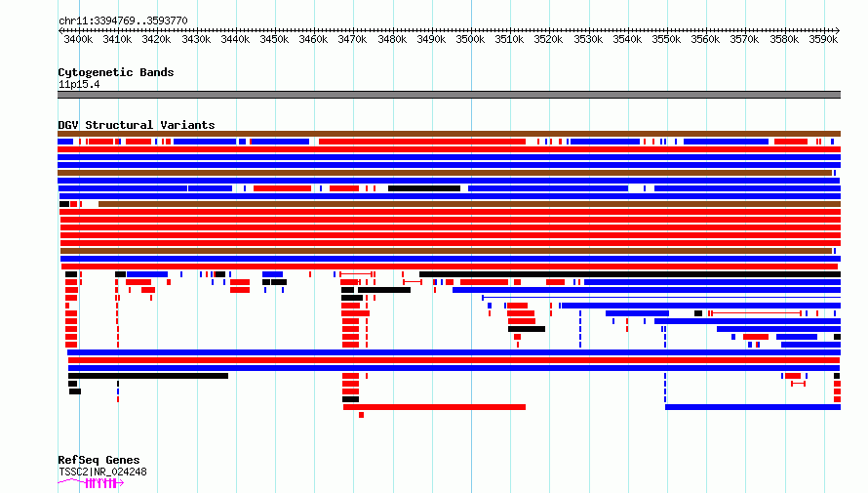This screenshot has height=493, width=868.
Task: Click the 3570k ruler label
Action: pos(744,39)
